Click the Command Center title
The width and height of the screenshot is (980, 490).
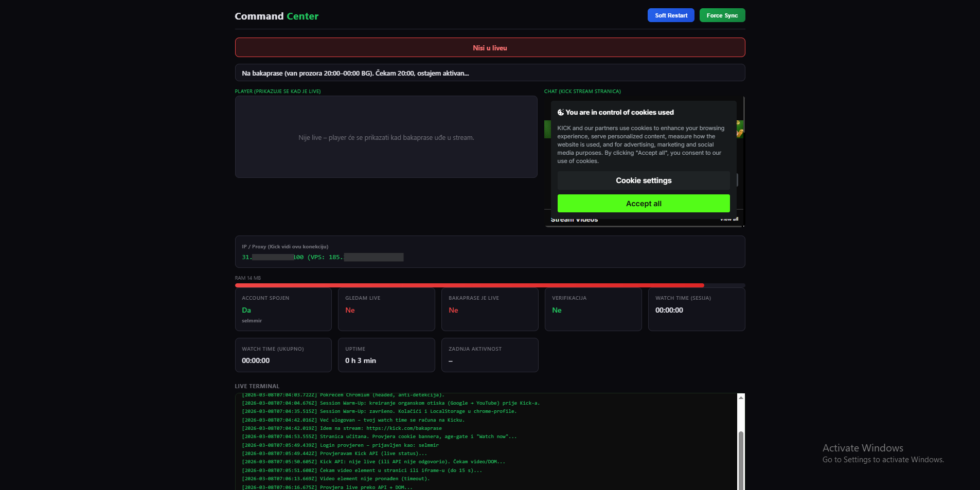276,16
